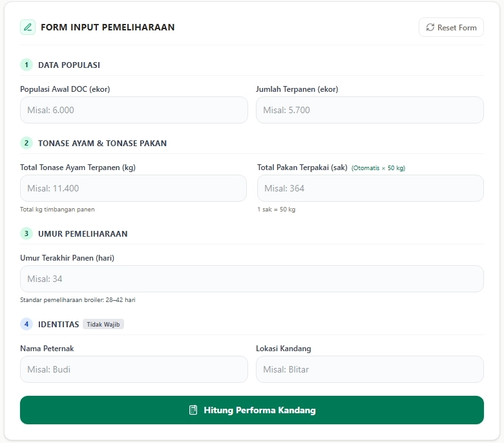
Task: Click the 'Standar pemeliharaan broiler: 28–42 hari' hint
Action: point(78,300)
